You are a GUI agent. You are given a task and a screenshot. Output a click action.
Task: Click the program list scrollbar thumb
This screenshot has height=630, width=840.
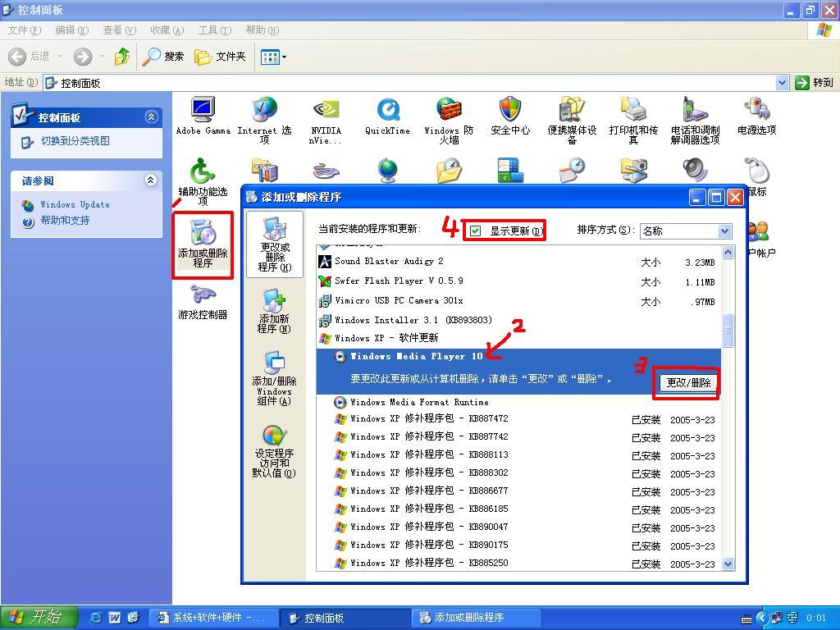728,331
